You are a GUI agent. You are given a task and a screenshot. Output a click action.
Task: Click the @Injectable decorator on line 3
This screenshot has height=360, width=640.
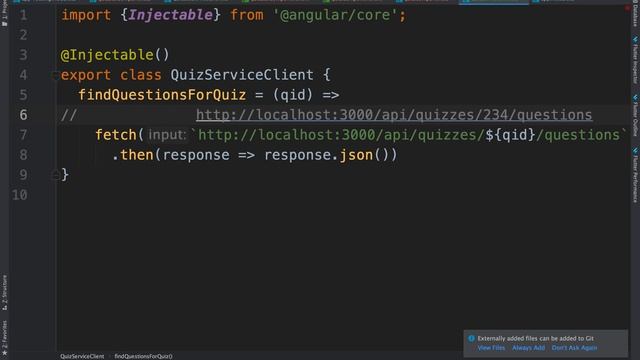(107, 55)
